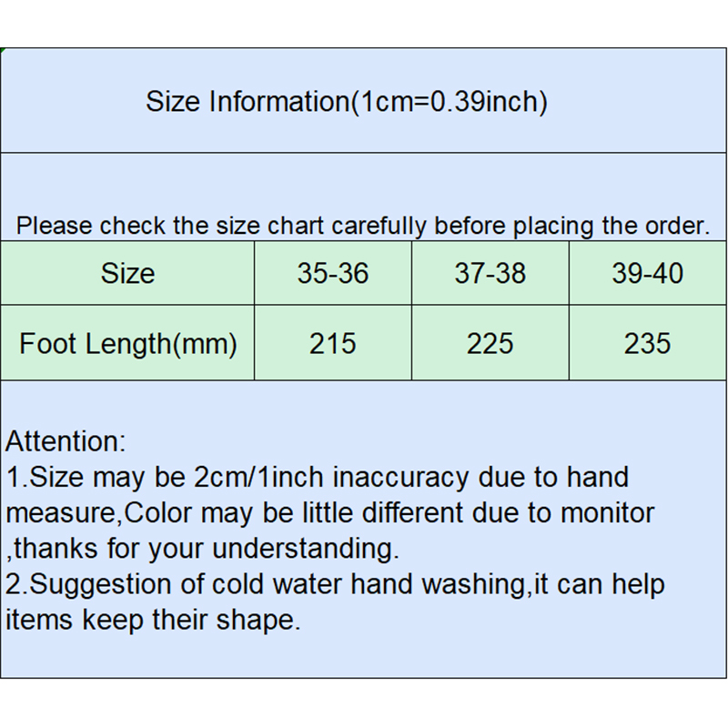Click the word 'monitor' in the notes
Viewport: 728px width, 728px height.
coord(606,512)
